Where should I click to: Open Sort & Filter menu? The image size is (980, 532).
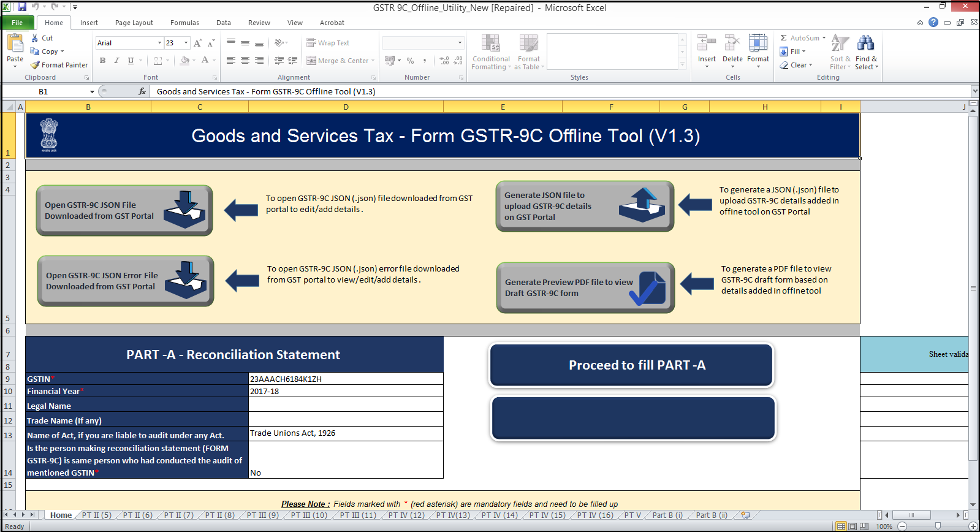tap(840, 53)
